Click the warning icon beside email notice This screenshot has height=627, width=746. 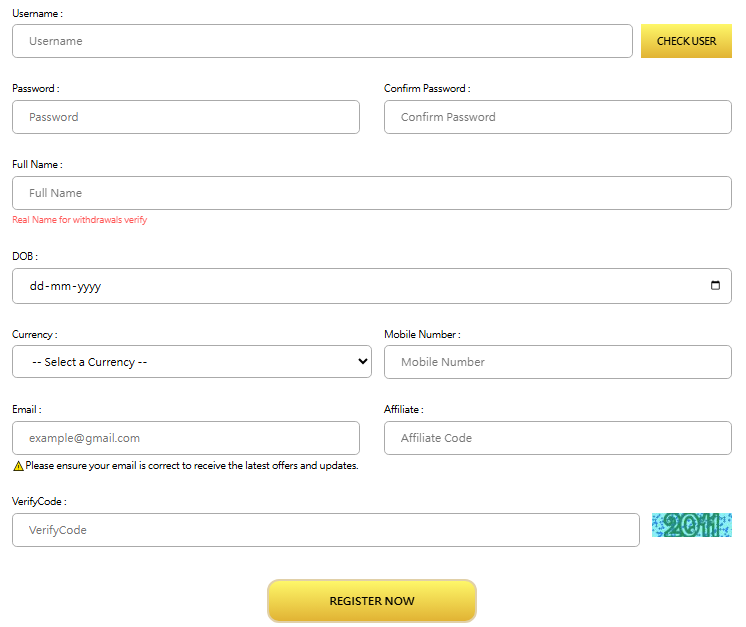(18, 466)
